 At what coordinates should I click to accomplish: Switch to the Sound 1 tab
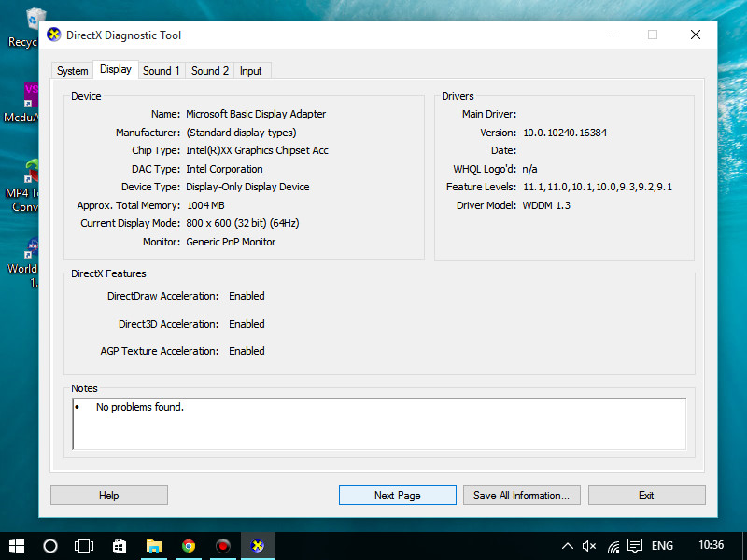point(162,71)
